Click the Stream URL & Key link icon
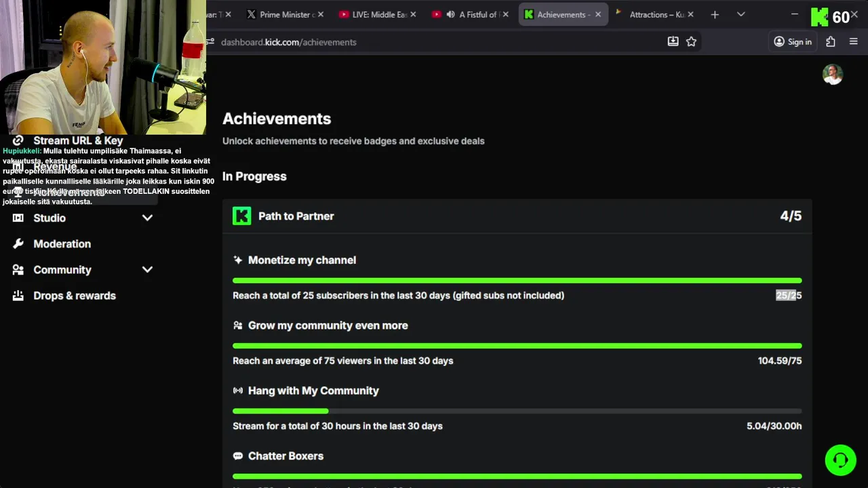This screenshot has height=488, width=868. (18, 140)
